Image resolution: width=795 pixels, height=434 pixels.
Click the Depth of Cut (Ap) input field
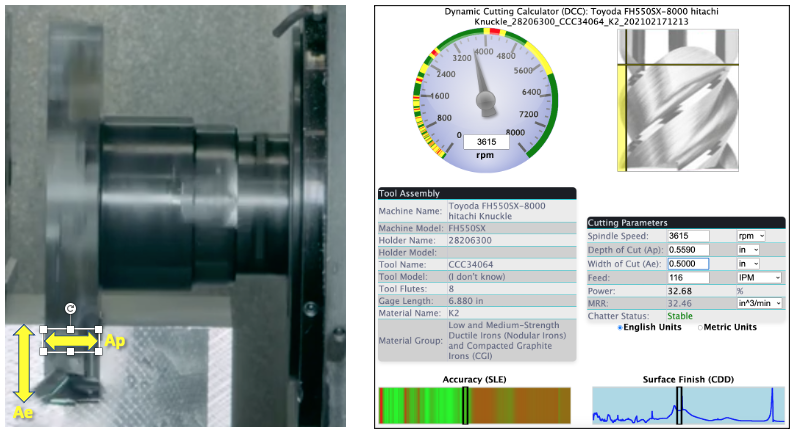tap(688, 250)
